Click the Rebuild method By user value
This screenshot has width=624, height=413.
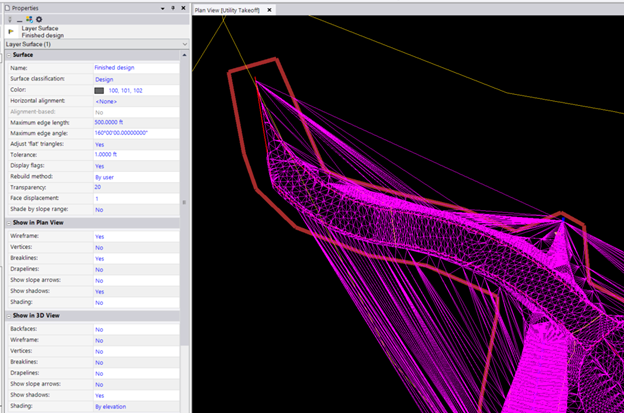point(104,177)
